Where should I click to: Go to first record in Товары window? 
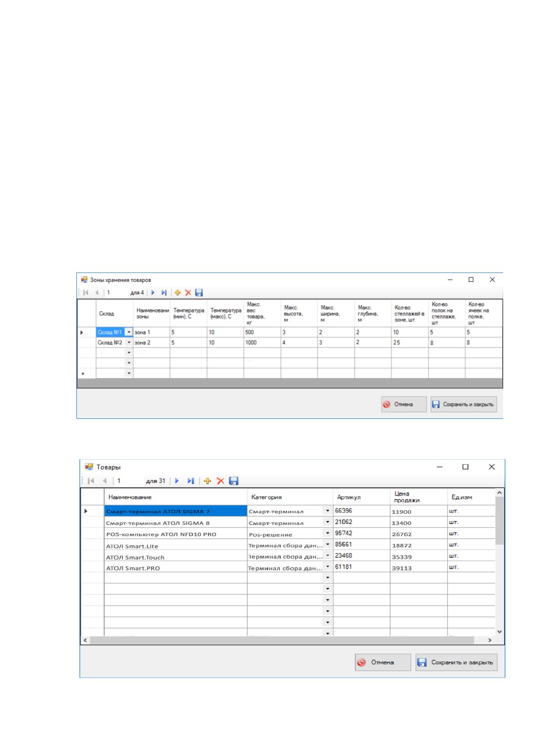click(x=91, y=481)
